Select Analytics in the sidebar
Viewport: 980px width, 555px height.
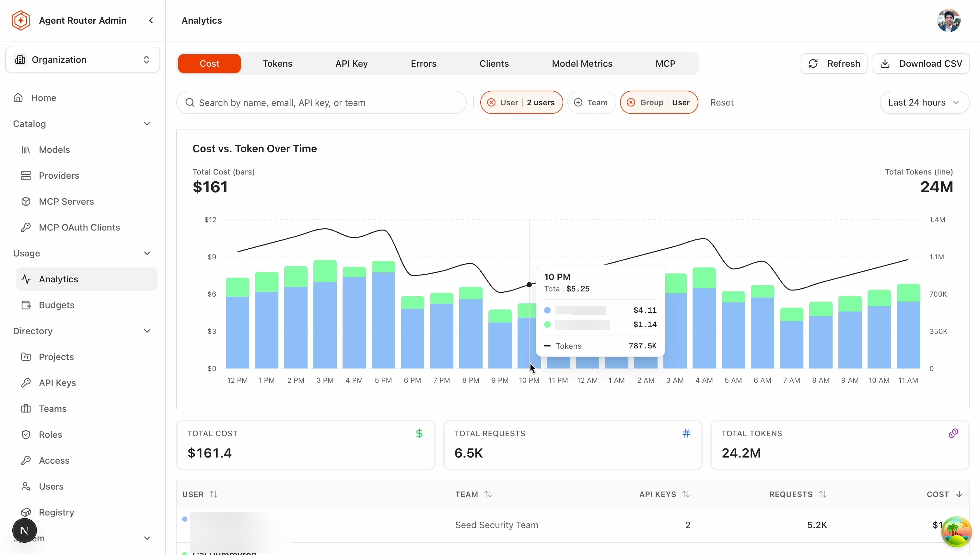86,279
